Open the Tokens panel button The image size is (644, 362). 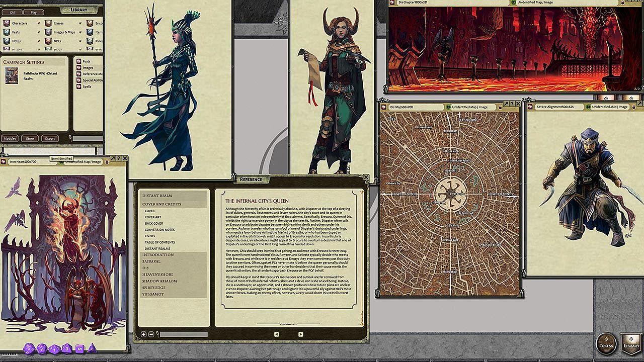(x=606, y=344)
